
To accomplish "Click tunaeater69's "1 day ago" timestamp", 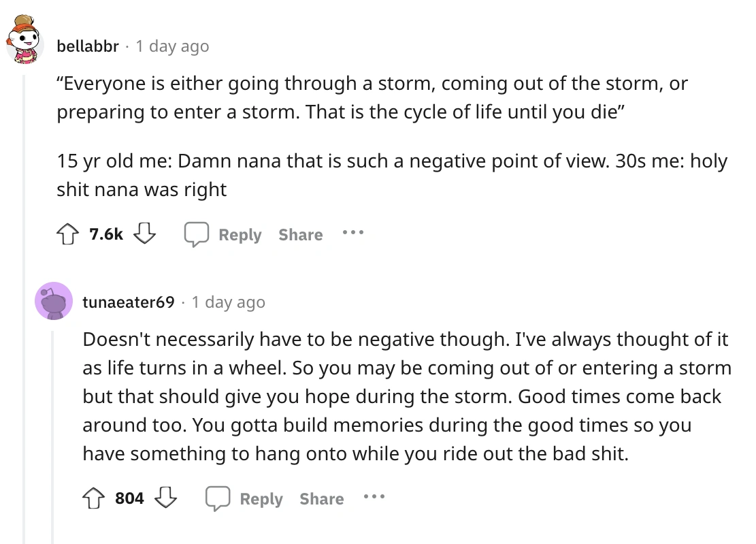I will click(x=229, y=302).
